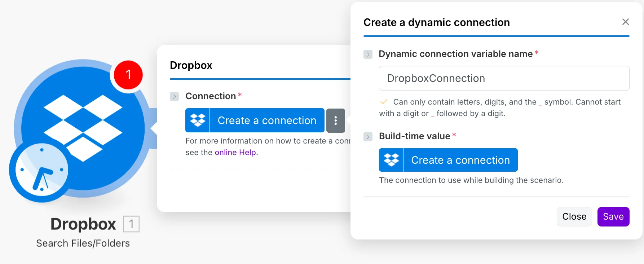Focus the DropboxConnection variable name input
Screen dimensions: 644x264
tap(504, 78)
